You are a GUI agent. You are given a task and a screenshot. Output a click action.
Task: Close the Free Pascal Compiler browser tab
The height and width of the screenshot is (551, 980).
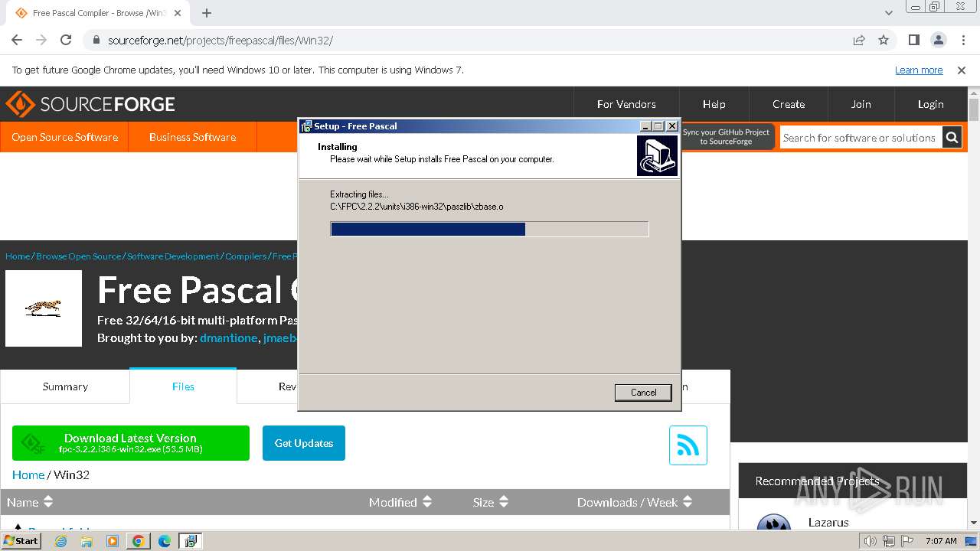pos(178,13)
